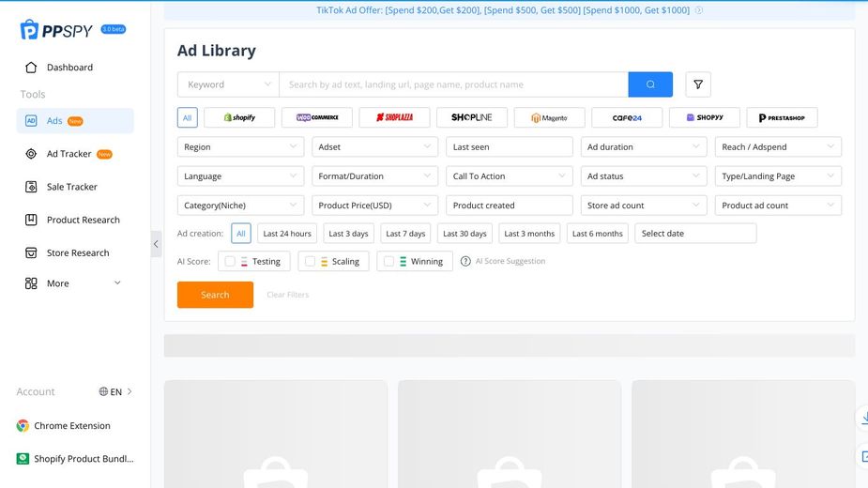Open the Ad status dropdown
The width and height of the screenshot is (868, 488).
coord(644,176)
